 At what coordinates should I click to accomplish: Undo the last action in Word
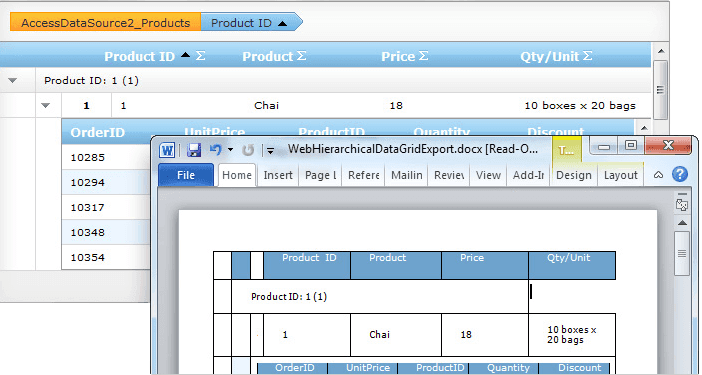point(215,149)
